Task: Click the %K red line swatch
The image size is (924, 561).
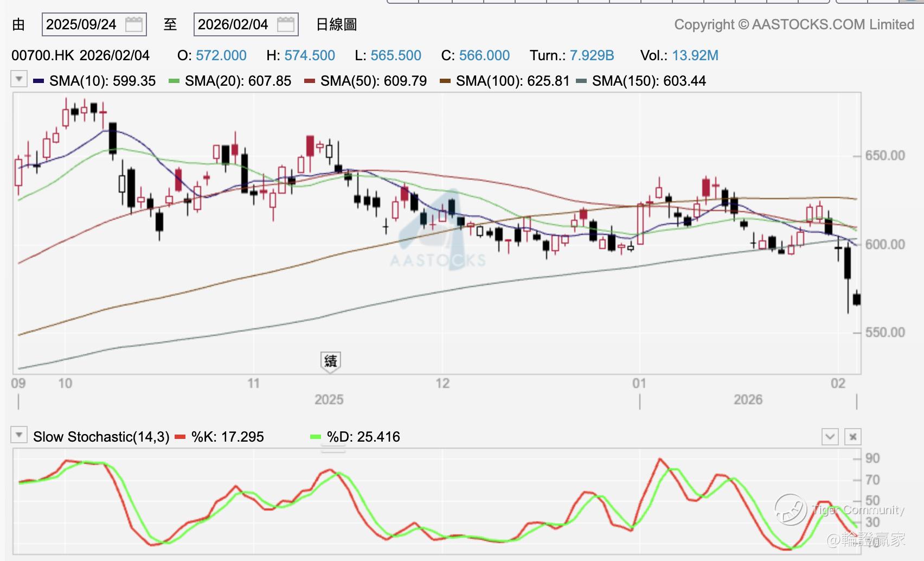Action: pos(181,437)
